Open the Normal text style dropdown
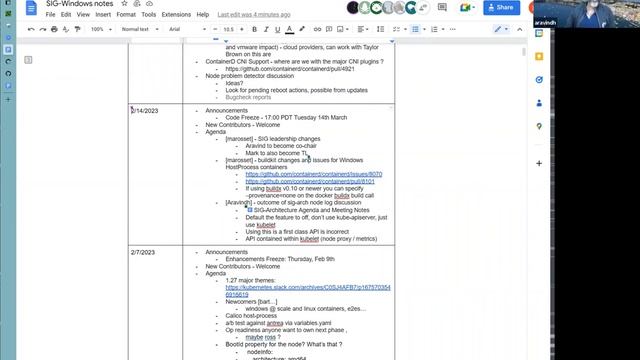The width and height of the screenshot is (640, 360). tap(140, 29)
